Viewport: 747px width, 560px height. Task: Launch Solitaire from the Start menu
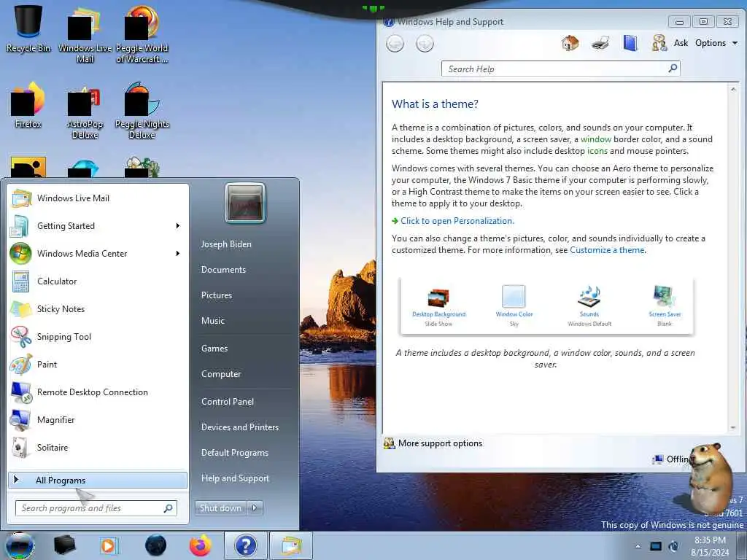tap(98, 447)
